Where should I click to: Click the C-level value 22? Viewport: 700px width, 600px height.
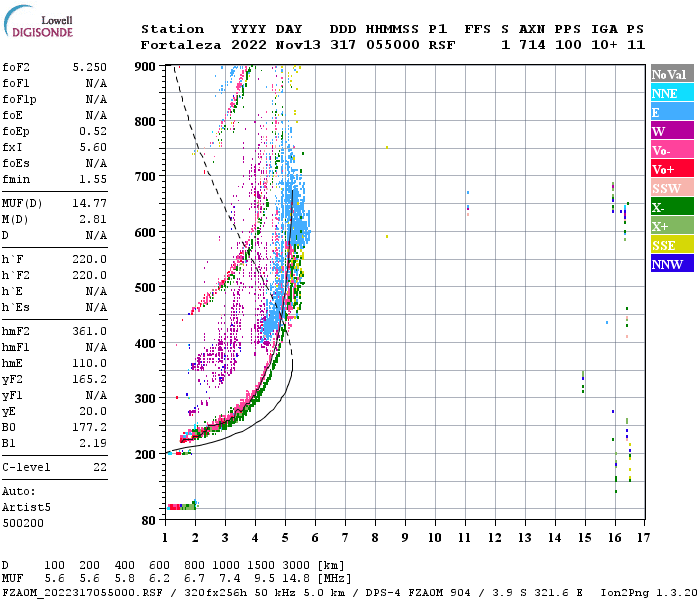(100, 467)
